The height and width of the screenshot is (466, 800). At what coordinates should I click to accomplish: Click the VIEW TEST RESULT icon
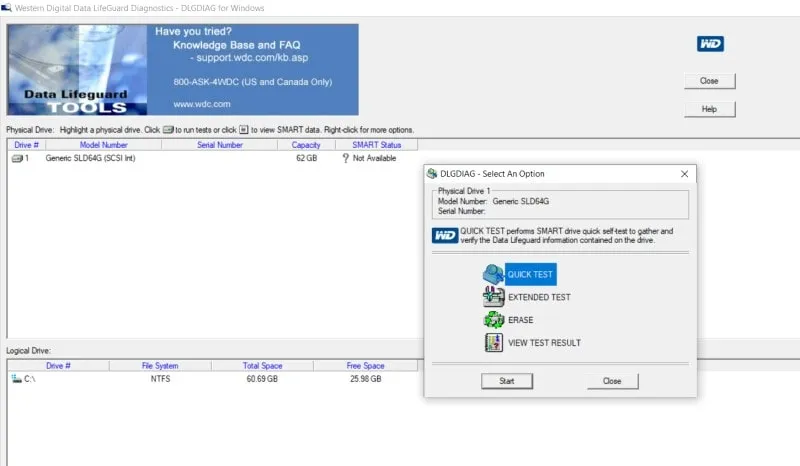pyautogui.click(x=493, y=342)
